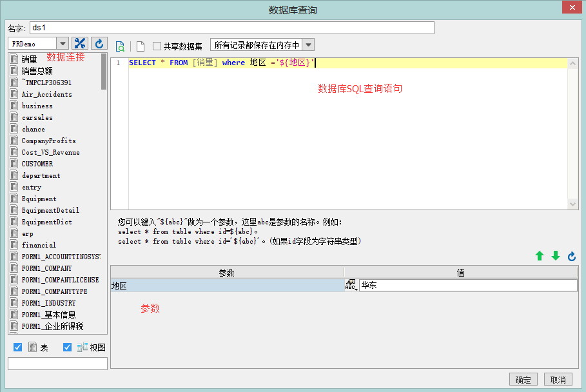The height and width of the screenshot is (392, 586).
Task: Click the SQL editor scroll up arrow
Action: (572, 64)
